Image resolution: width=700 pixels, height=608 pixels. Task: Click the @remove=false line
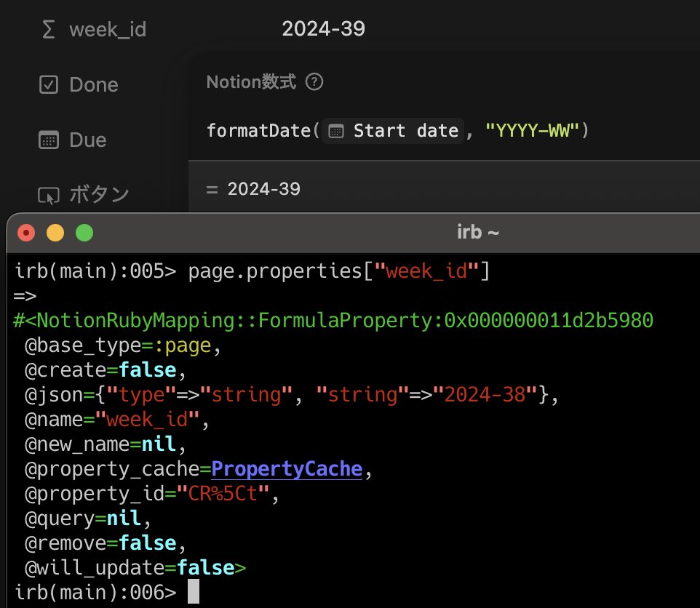106,543
